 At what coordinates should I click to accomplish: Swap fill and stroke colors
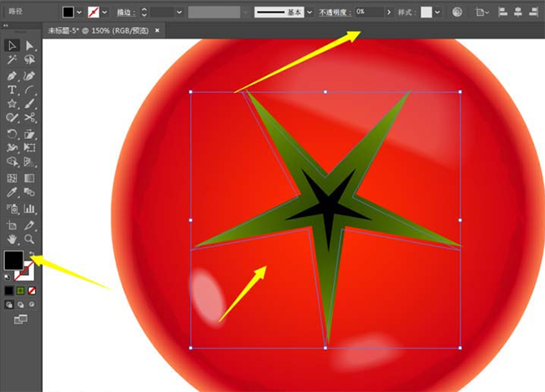[32, 254]
